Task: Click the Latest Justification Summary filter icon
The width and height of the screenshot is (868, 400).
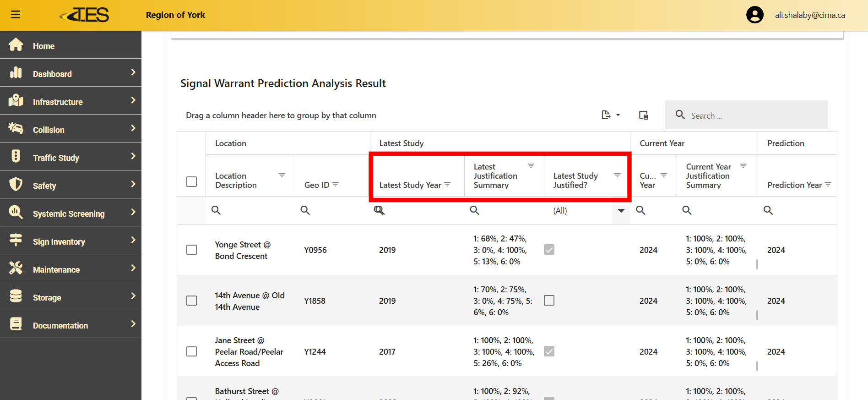Action: (531, 166)
